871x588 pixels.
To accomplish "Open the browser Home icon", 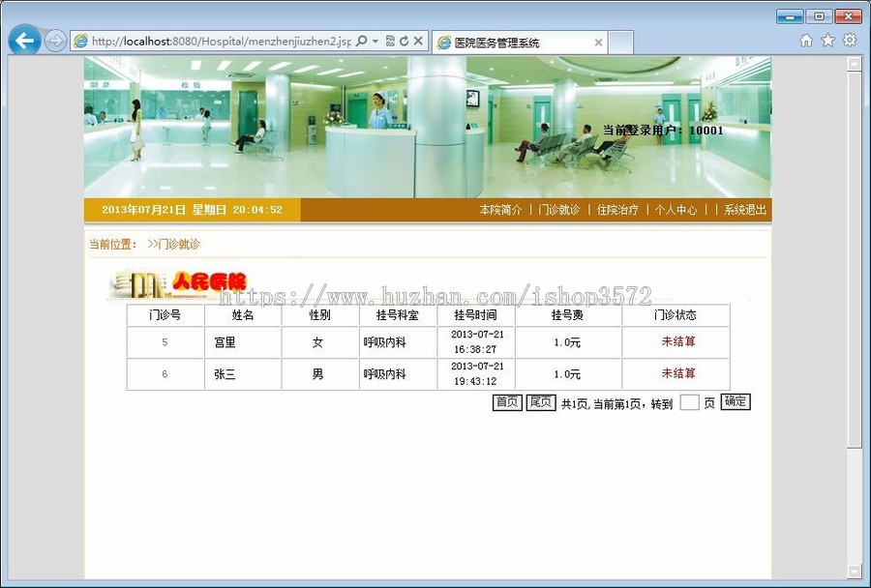I will click(x=806, y=41).
